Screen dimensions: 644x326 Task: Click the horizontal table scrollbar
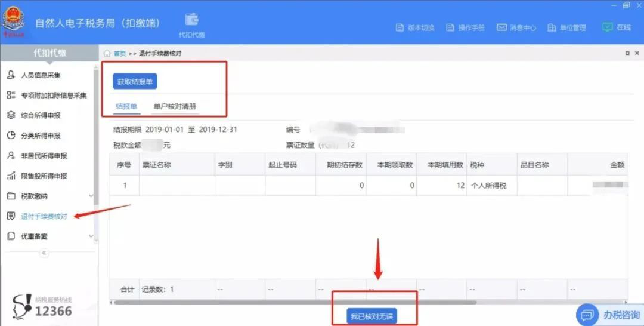click(x=298, y=303)
